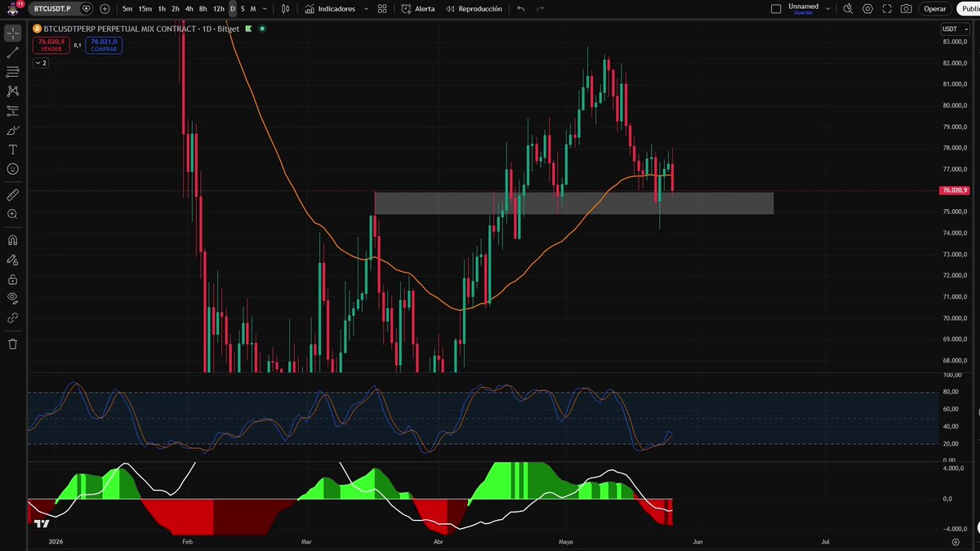Take a chart snapshot with camera icon
The width and height of the screenshot is (980, 551).
pos(906,9)
